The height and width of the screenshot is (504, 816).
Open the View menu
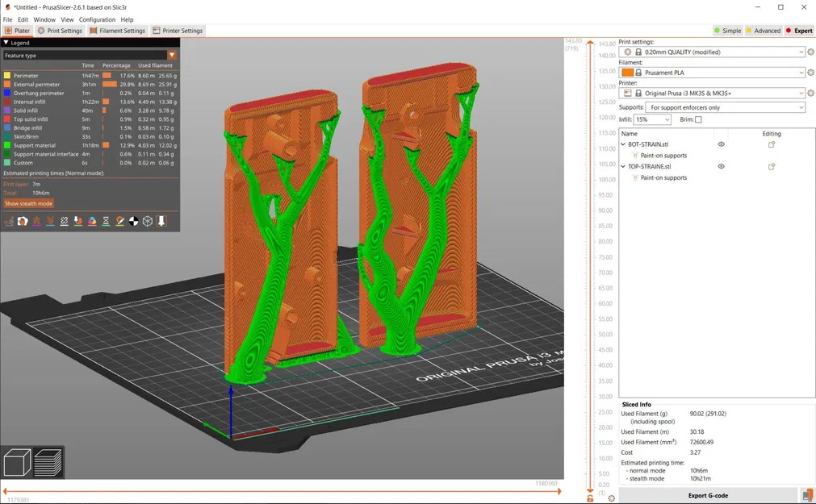coord(67,19)
